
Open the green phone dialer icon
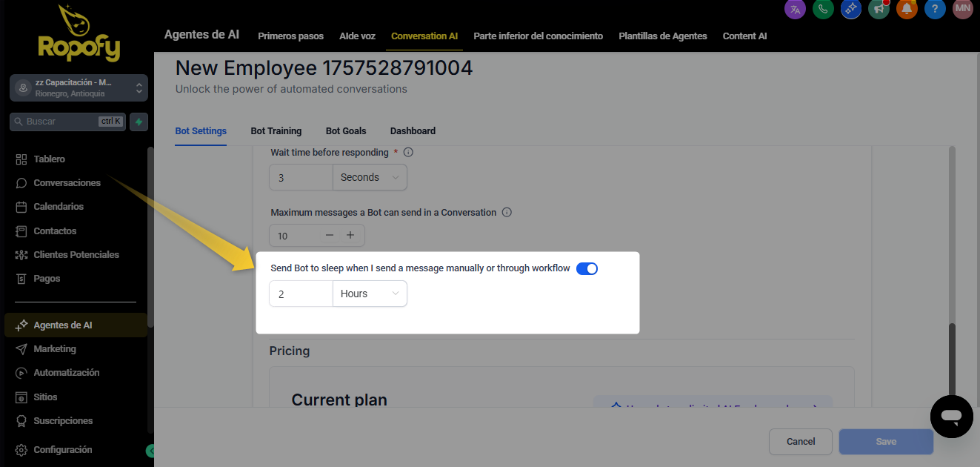[822, 9]
